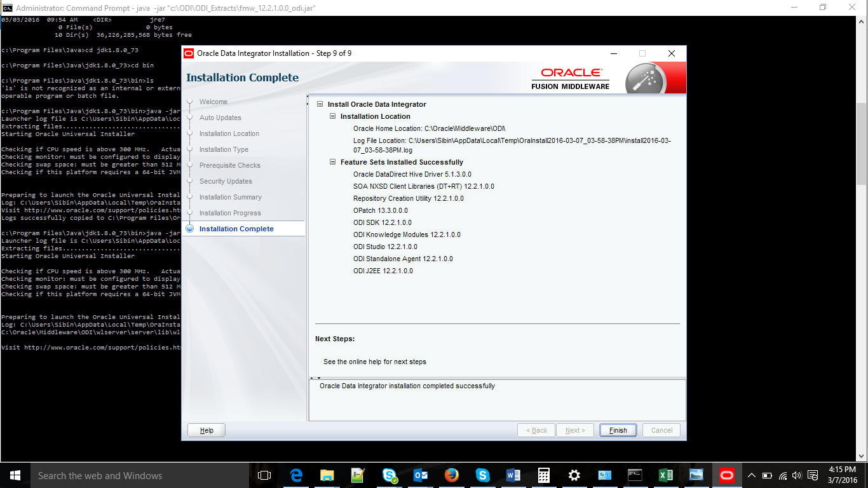Collapse the Feature Sets Installed Successfully section
The height and width of the screenshot is (488, 868).
pyautogui.click(x=333, y=162)
